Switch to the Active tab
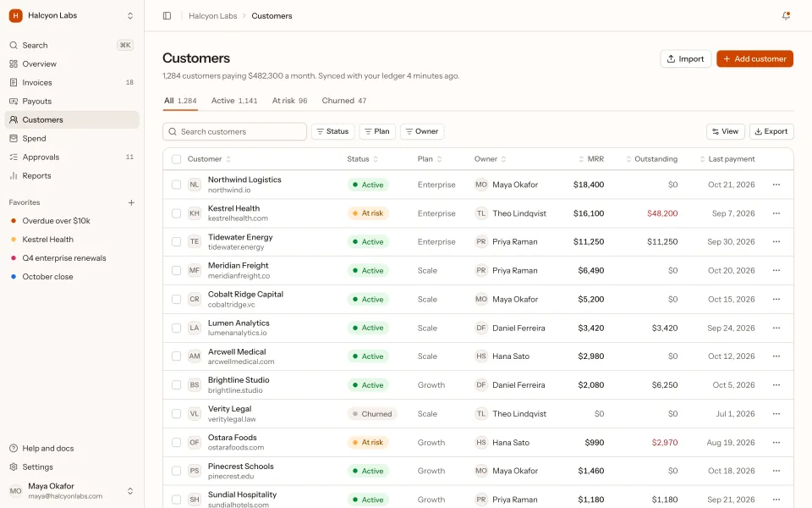 pyautogui.click(x=234, y=101)
